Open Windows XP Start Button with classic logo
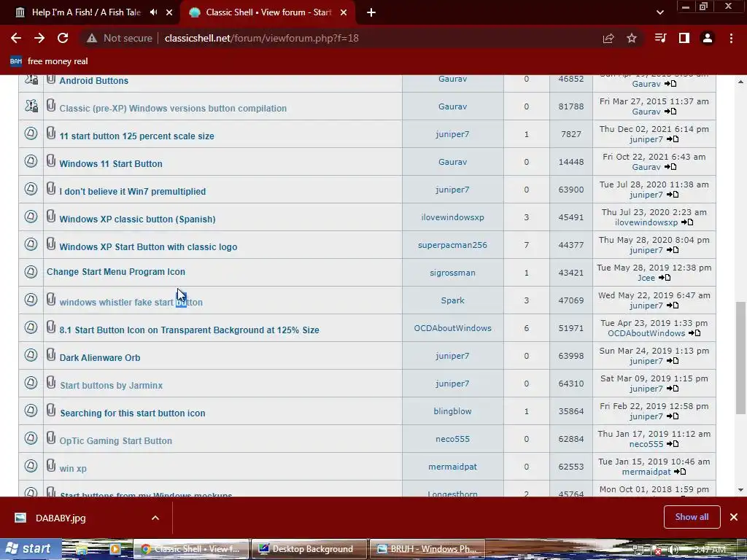This screenshot has height=560, width=747. (148, 246)
